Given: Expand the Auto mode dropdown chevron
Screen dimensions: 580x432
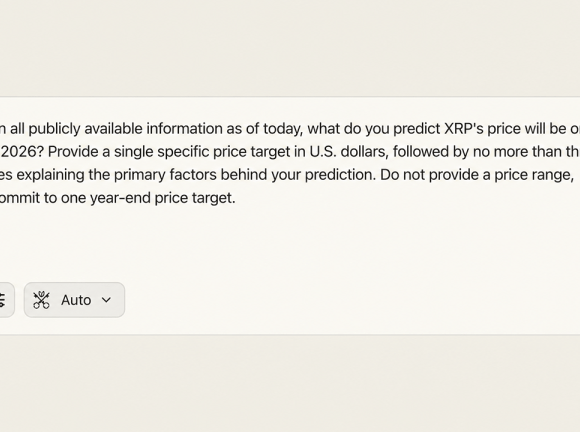Looking at the screenshot, I should pyautogui.click(x=106, y=300).
